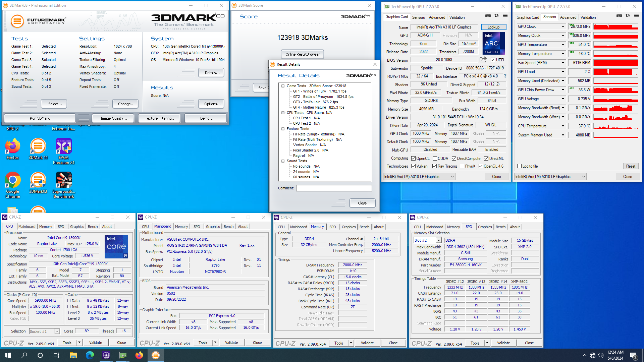
Task: Click the Lookup button in GPU-Z
Action: coord(493,27)
